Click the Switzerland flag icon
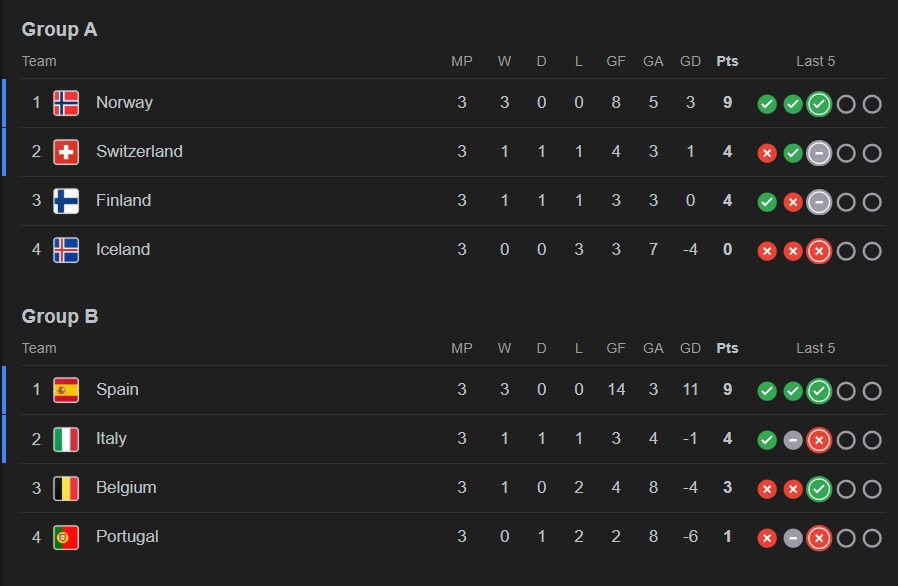This screenshot has height=586, width=898. click(66, 152)
